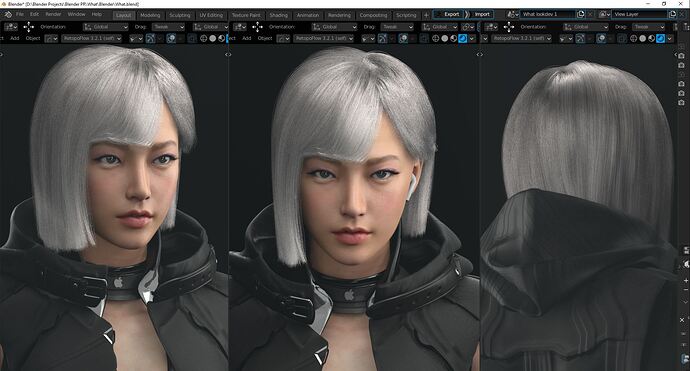Screen dimensions: 690x371
Task: Set solid shading in right viewport
Action: pyautogui.click(x=642, y=38)
